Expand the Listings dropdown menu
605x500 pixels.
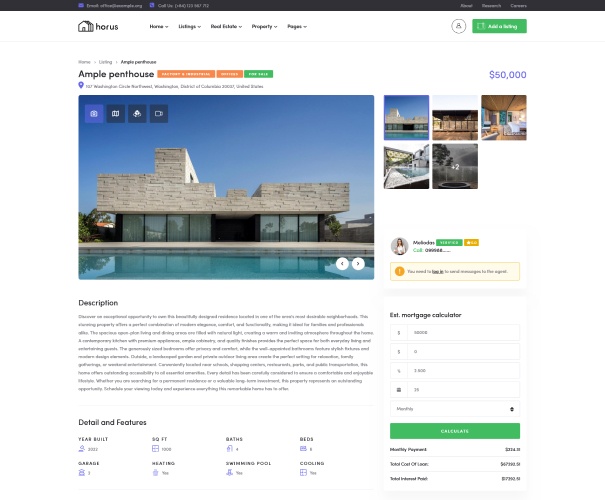[189, 26]
